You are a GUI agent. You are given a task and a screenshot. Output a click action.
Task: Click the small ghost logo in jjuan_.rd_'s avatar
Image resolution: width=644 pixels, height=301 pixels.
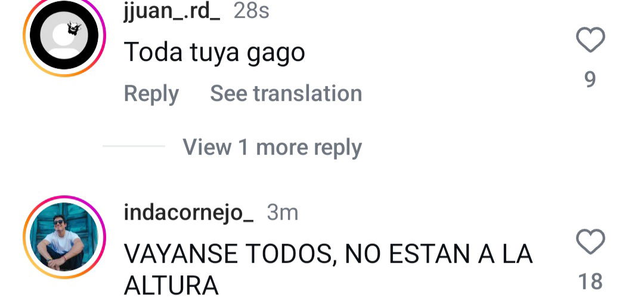[x=75, y=28]
